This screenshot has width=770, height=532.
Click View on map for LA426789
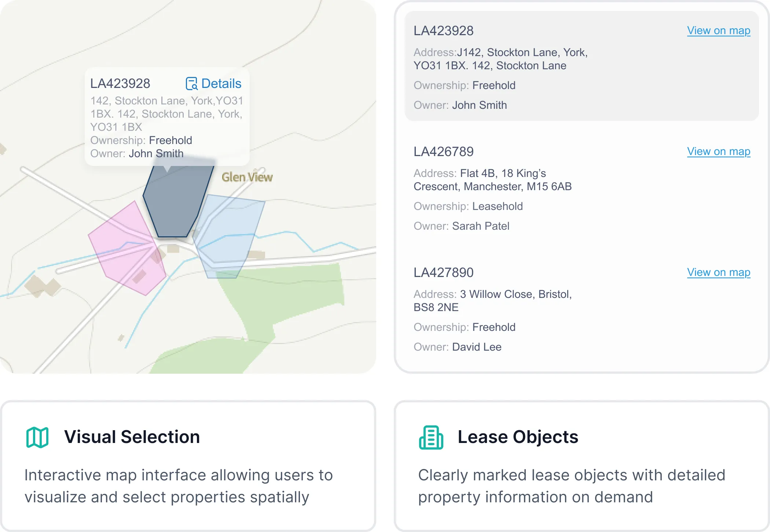tap(718, 151)
